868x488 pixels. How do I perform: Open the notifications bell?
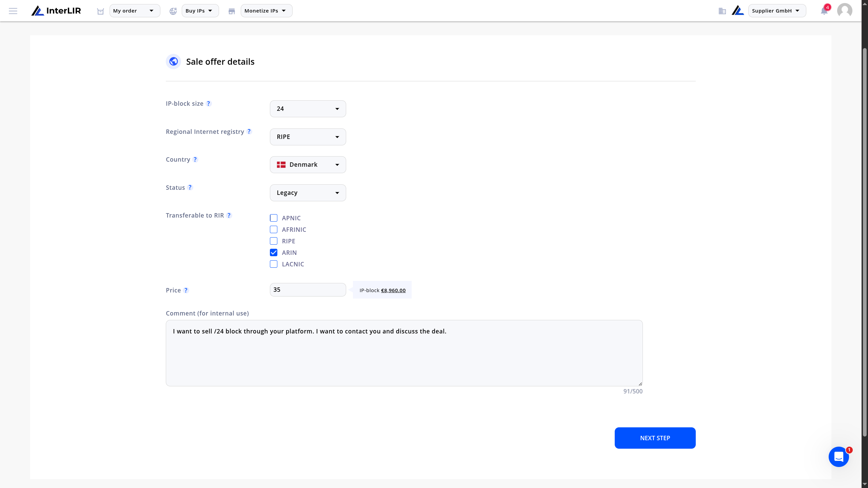824,11
